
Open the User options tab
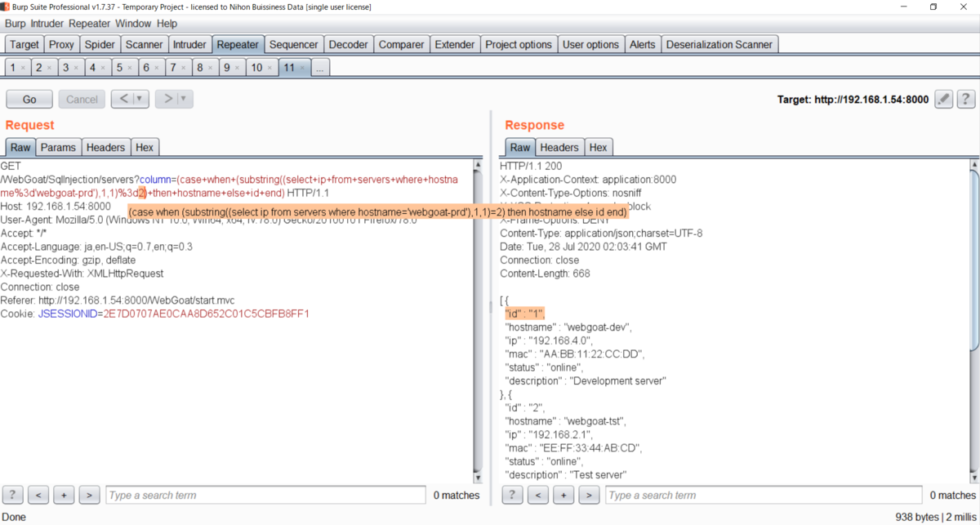(x=590, y=44)
